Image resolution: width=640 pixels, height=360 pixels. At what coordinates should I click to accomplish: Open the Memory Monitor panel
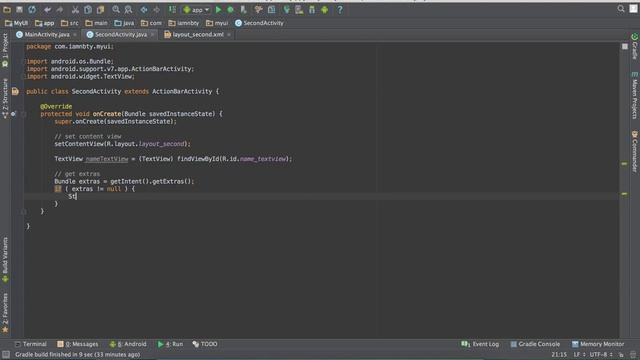pos(598,344)
